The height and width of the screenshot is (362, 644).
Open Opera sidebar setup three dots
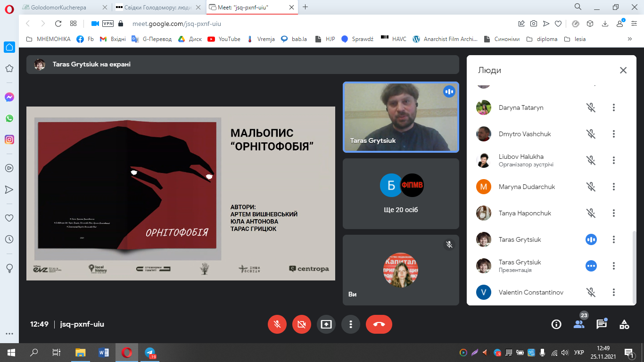(x=9, y=334)
